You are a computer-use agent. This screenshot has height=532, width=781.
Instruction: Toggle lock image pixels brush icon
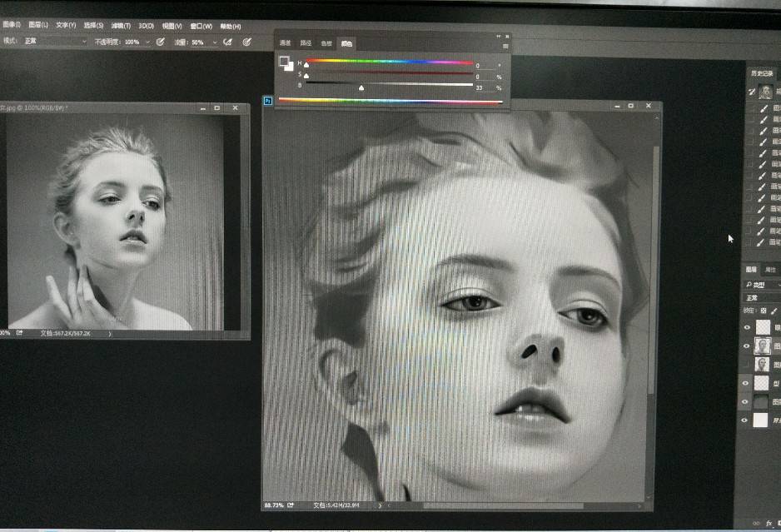point(774,311)
